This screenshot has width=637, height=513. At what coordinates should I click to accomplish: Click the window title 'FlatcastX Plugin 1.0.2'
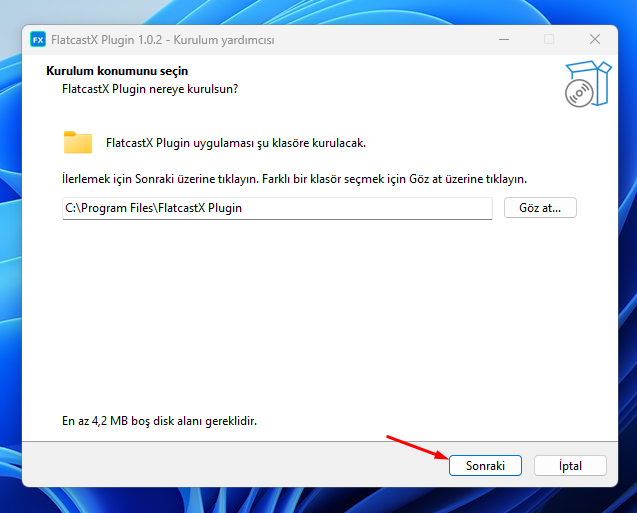[x=106, y=40]
